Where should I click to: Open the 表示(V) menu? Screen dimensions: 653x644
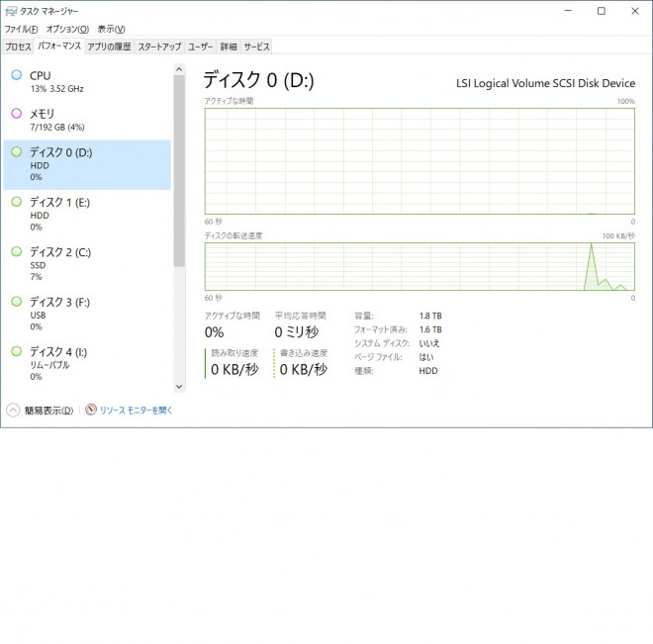pyautogui.click(x=111, y=29)
